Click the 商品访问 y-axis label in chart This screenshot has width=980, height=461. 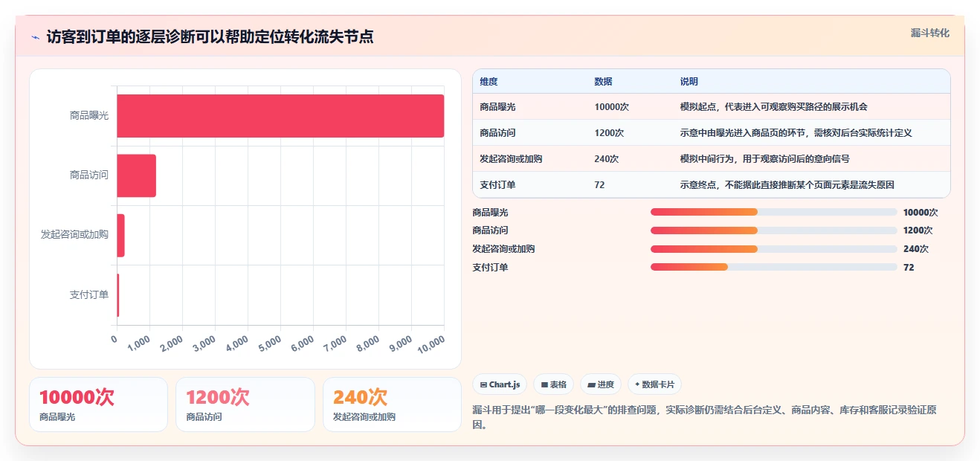click(x=89, y=175)
